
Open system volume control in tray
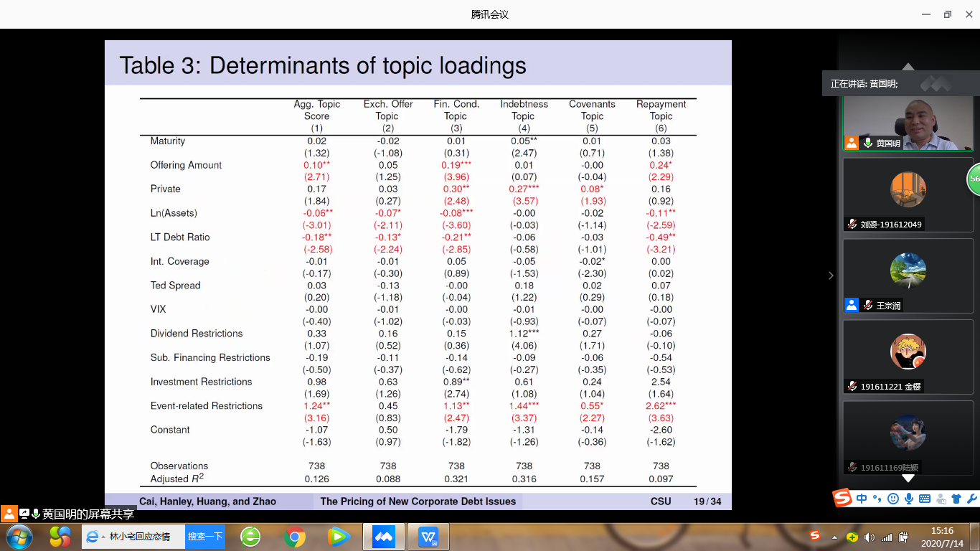pyautogui.click(x=870, y=537)
